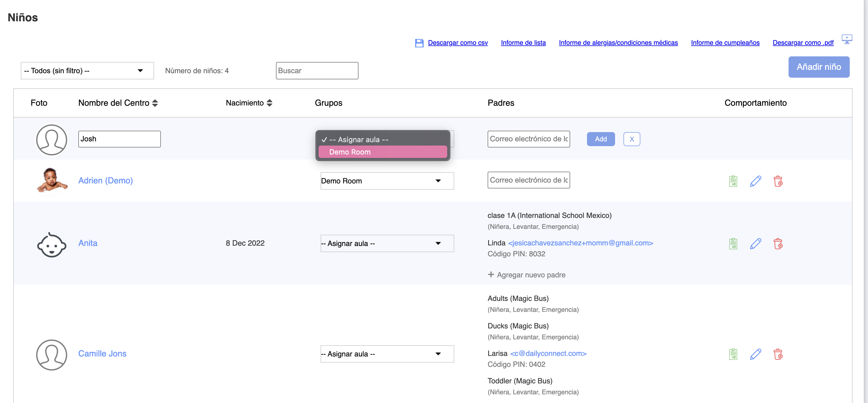Image resolution: width=868 pixels, height=403 pixels.
Task: Click the green report icon for Adrien
Action: 733,181
